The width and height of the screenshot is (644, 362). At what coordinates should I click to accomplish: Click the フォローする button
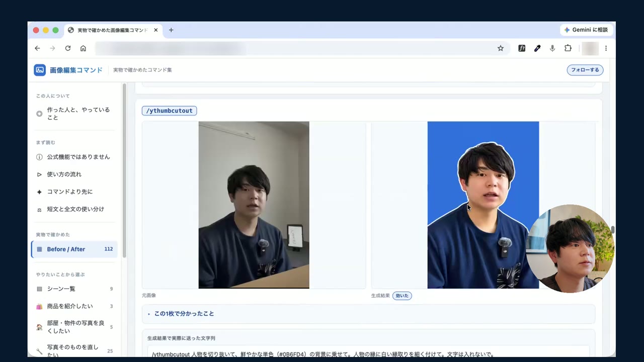[x=585, y=70]
